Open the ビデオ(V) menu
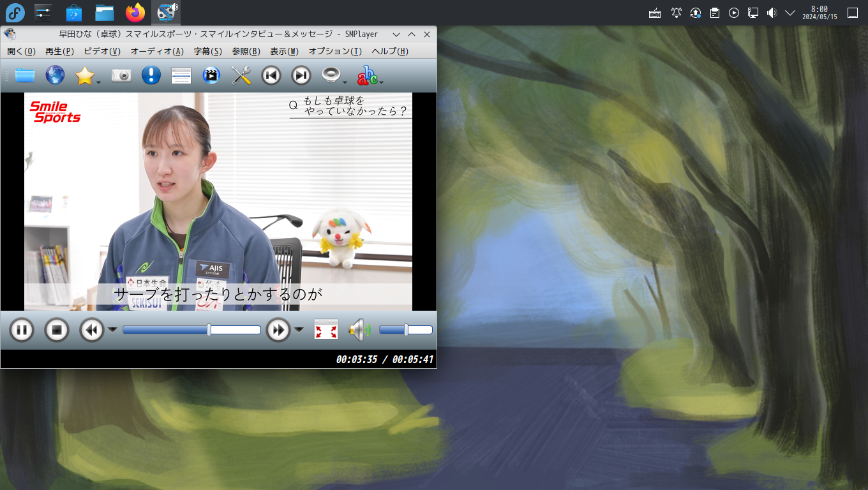868x490 pixels. click(x=102, y=52)
